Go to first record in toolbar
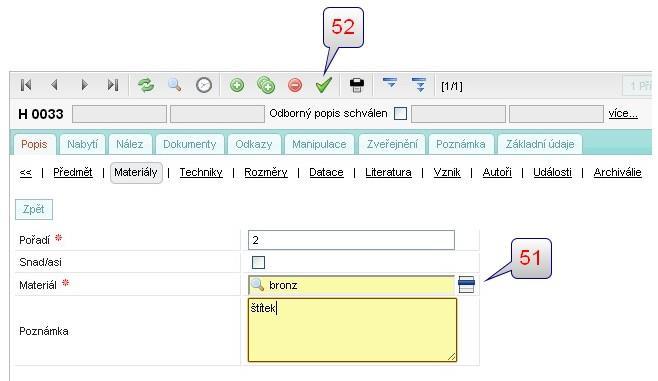Image resolution: width=658 pixels, height=381 pixels. pyautogui.click(x=26, y=85)
